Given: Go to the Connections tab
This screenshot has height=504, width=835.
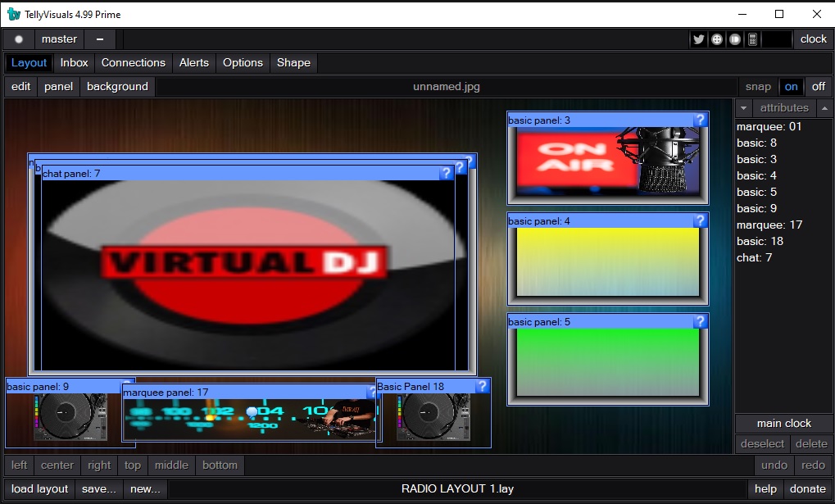Looking at the screenshot, I should point(133,63).
